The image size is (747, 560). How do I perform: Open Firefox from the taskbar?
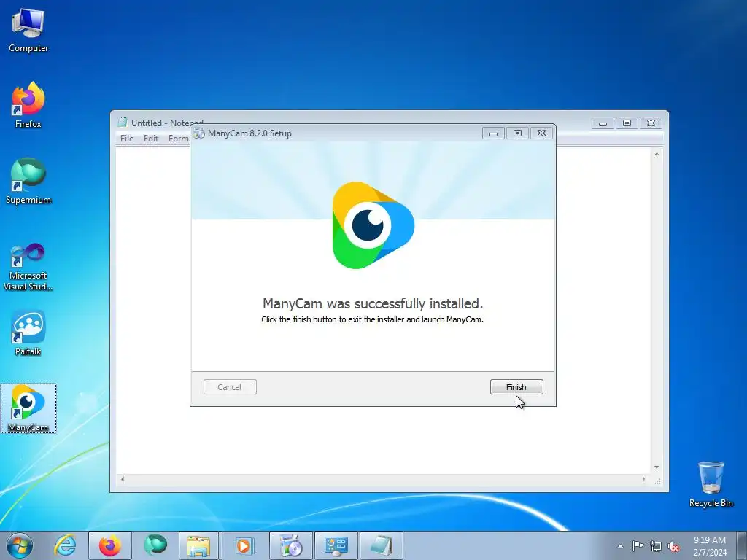click(109, 545)
